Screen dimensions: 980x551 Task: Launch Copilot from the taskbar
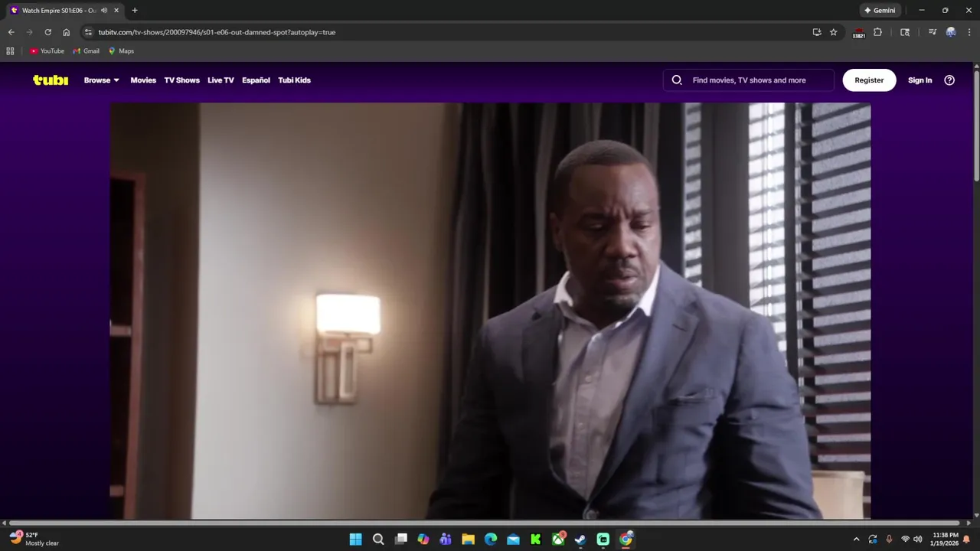click(x=423, y=540)
